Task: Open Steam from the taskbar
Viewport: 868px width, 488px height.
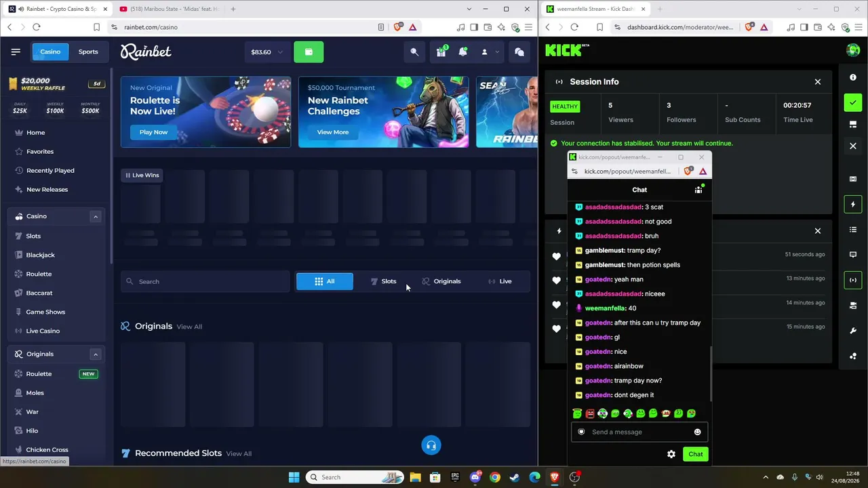Action: tap(515, 477)
